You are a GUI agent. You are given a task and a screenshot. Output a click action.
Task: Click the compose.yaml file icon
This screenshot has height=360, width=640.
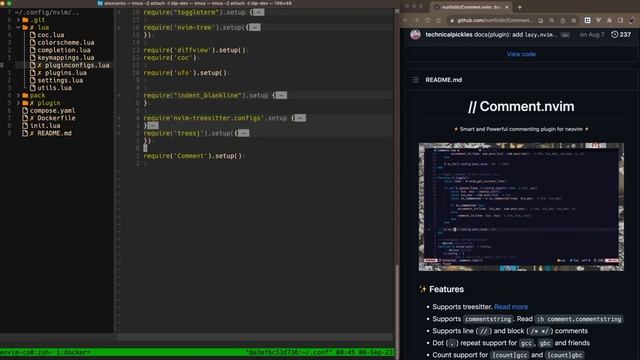(25, 111)
